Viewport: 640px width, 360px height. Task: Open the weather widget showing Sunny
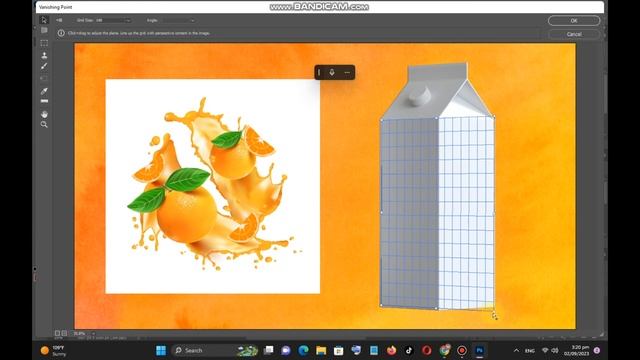point(53,351)
